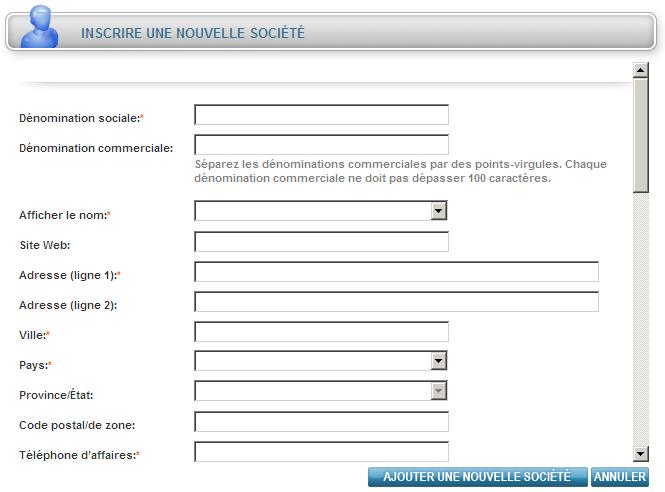Click into Dénomination commerciale input
The width and height of the screenshot is (665, 492).
pyautogui.click(x=321, y=145)
